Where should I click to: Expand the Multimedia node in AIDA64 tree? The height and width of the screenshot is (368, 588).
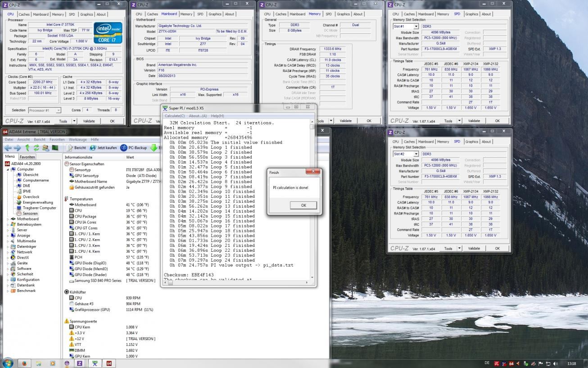pyautogui.click(x=8, y=241)
